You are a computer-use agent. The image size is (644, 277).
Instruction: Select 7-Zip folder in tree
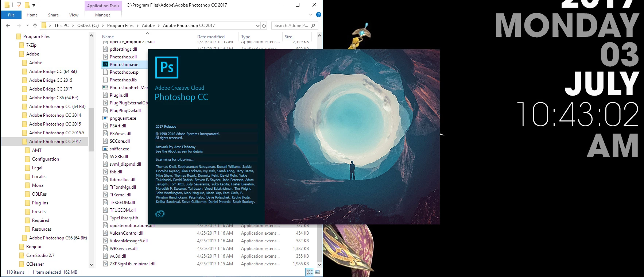[31, 45]
